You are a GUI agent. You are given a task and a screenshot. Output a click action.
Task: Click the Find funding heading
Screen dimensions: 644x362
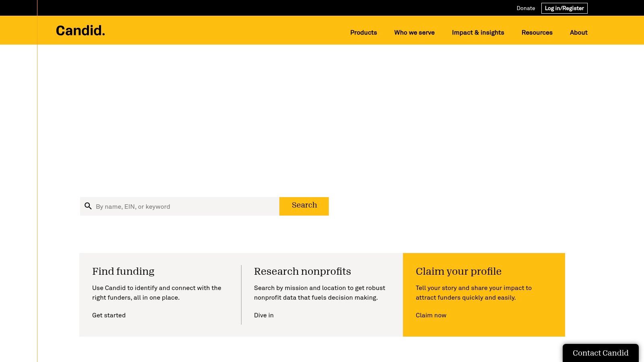point(123,271)
